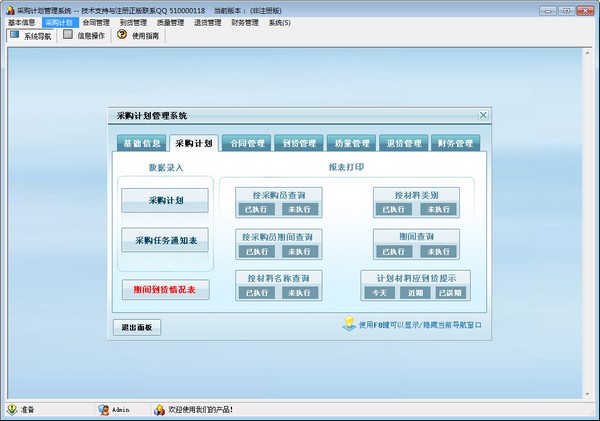Screen dimensions: 600x421
Task: Click the 采购计划 data entry button
Action: pyautogui.click(x=165, y=200)
